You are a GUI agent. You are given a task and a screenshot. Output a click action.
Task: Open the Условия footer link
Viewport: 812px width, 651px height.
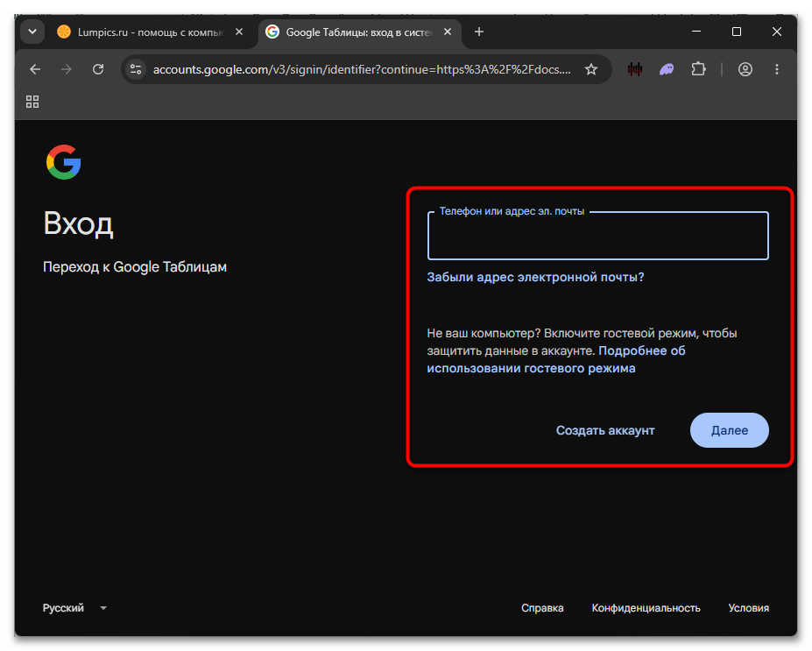(748, 608)
